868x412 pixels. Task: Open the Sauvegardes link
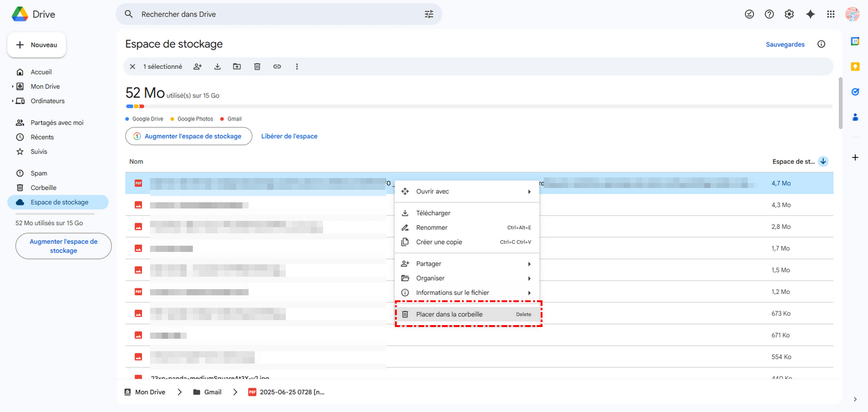785,44
